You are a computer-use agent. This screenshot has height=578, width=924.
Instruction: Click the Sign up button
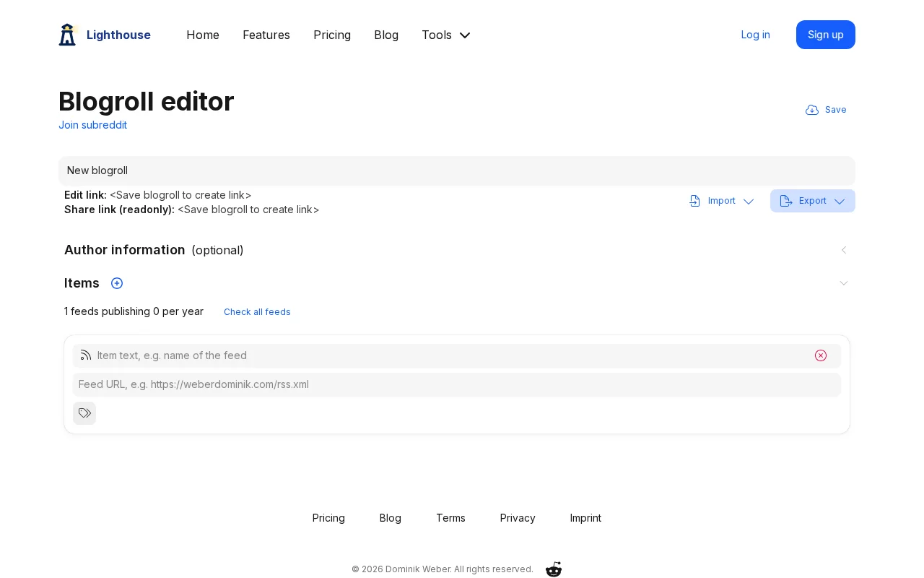point(826,35)
